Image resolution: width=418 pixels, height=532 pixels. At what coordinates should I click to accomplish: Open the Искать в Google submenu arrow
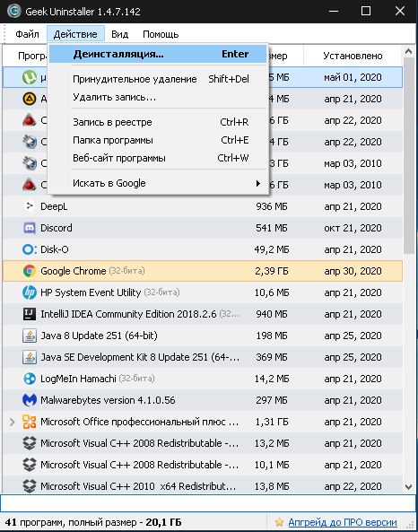[x=258, y=184]
